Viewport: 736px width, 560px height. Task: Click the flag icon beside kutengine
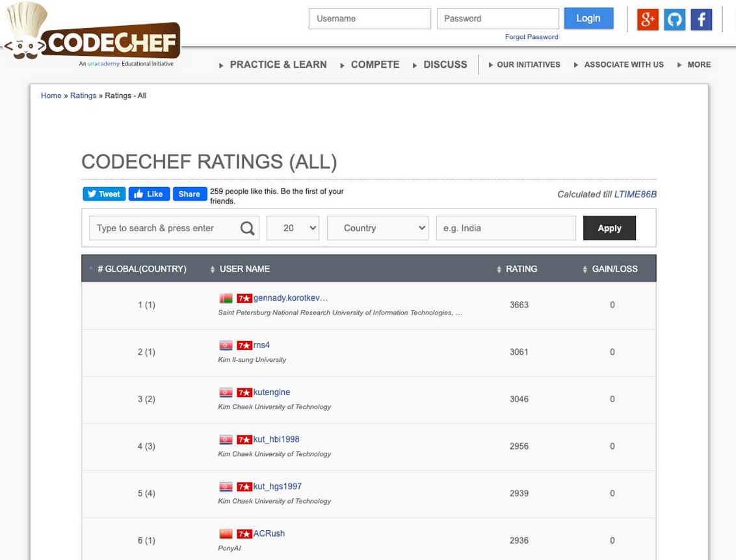tap(226, 392)
